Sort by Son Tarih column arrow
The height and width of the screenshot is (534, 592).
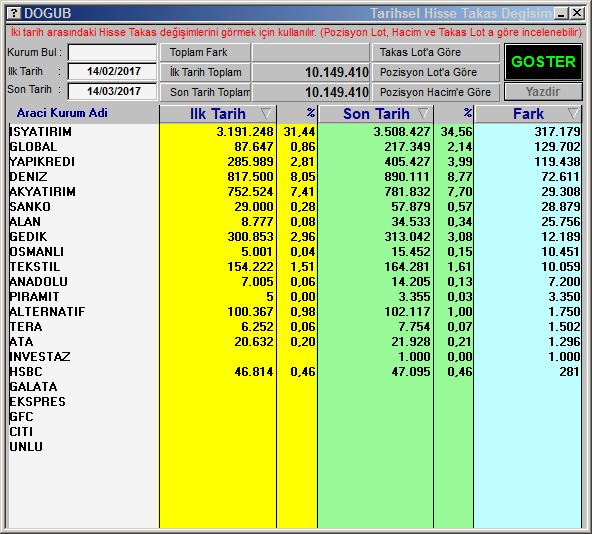423,113
